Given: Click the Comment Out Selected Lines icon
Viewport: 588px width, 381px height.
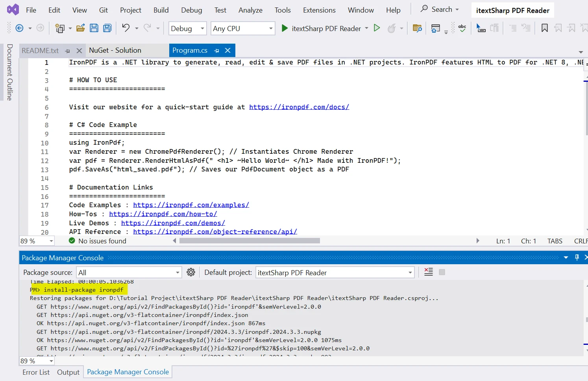Looking at the screenshot, I should (x=513, y=28).
